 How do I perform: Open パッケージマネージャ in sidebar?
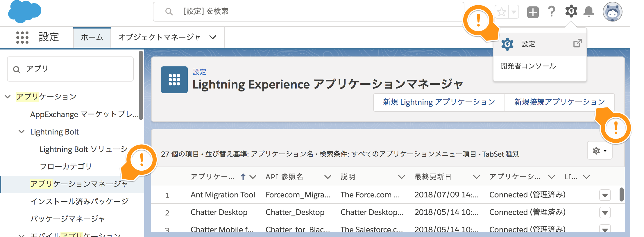[x=67, y=219]
